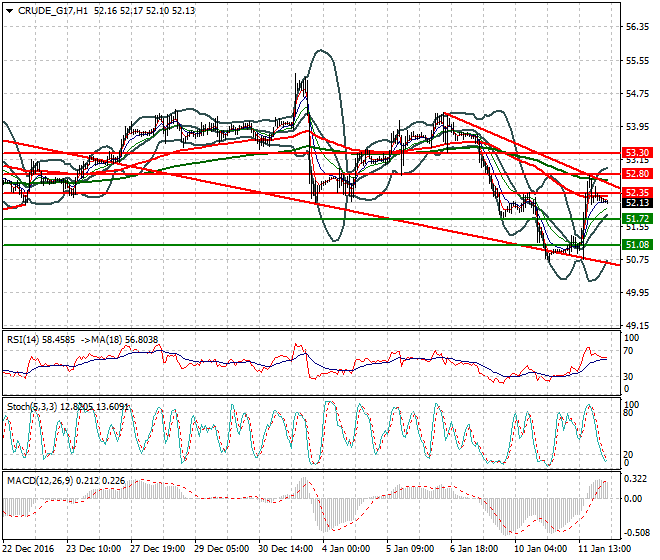Click the 49.15 price axis value

point(637,325)
